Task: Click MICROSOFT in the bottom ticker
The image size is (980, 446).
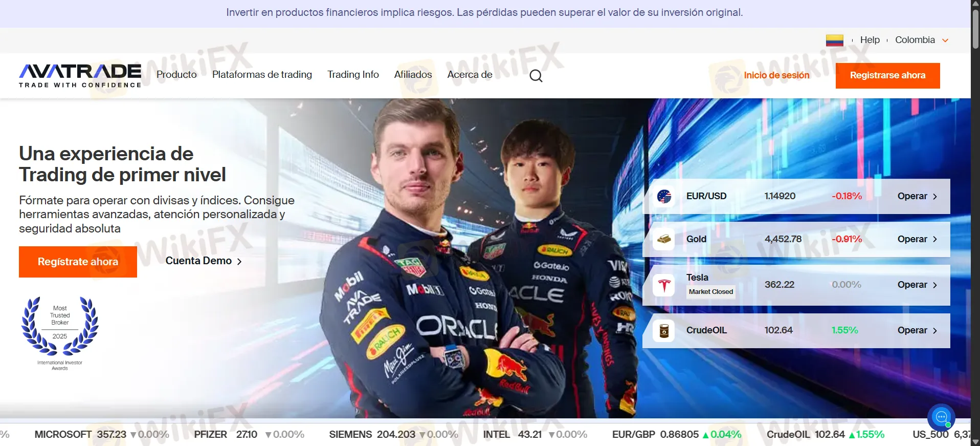Action: pos(63,434)
